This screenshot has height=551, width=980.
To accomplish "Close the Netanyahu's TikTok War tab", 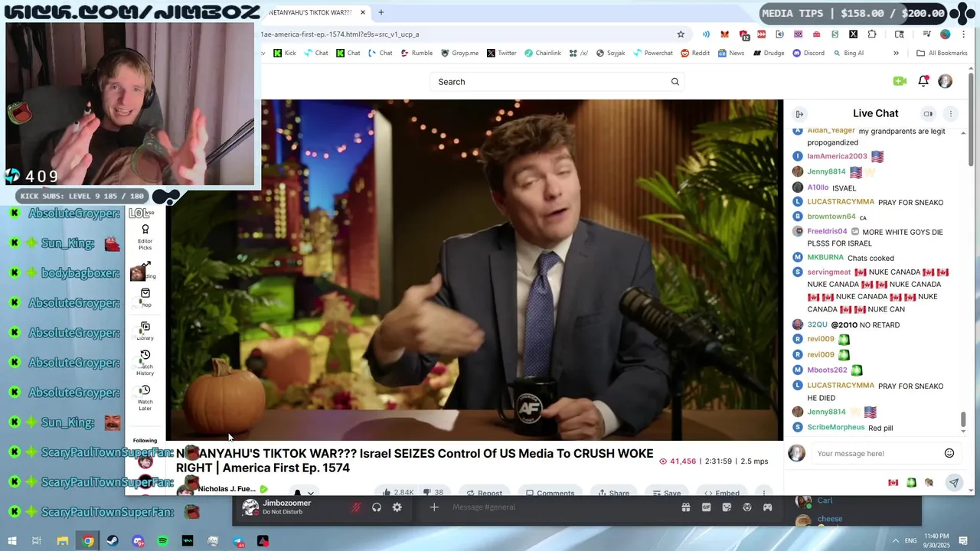I will tap(363, 13).
